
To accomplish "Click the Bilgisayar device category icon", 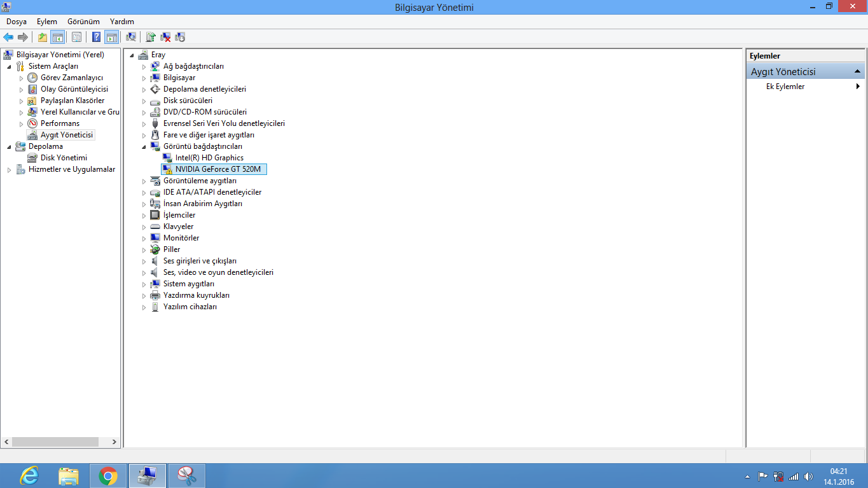I will click(x=155, y=78).
